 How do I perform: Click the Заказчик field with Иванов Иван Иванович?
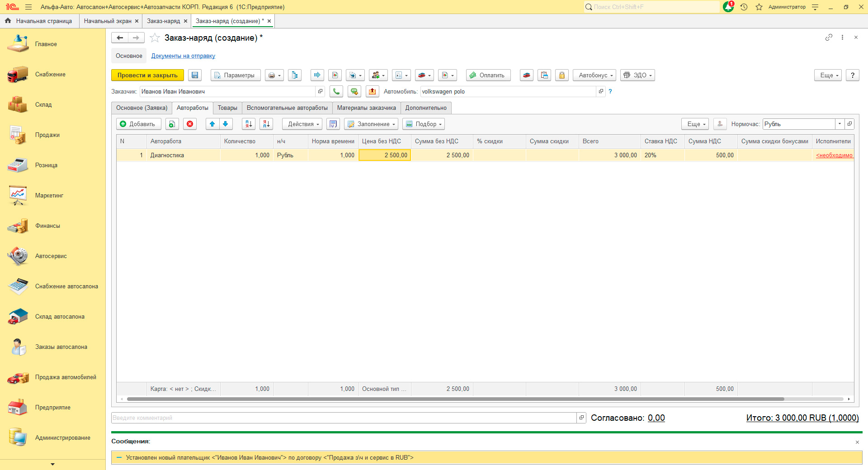click(227, 91)
